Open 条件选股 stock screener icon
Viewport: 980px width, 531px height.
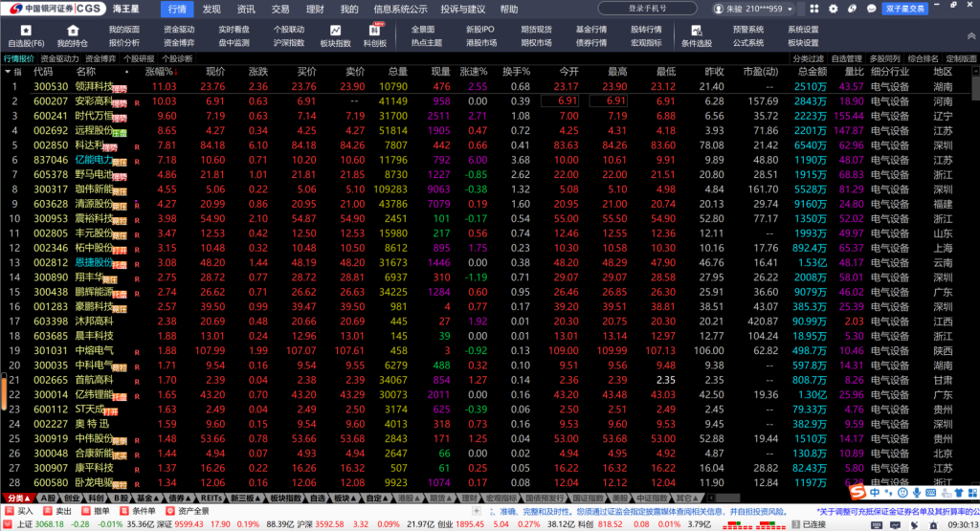click(696, 36)
